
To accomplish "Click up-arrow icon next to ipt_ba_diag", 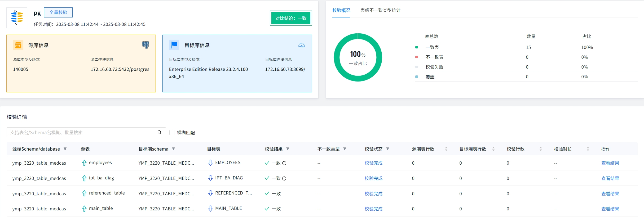I will (x=84, y=178).
